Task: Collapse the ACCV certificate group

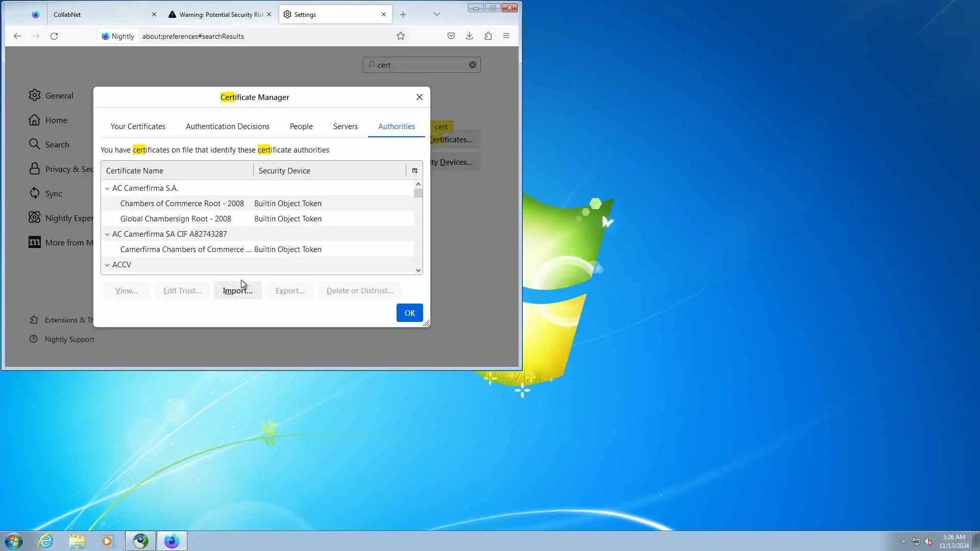Action: coord(107,265)
